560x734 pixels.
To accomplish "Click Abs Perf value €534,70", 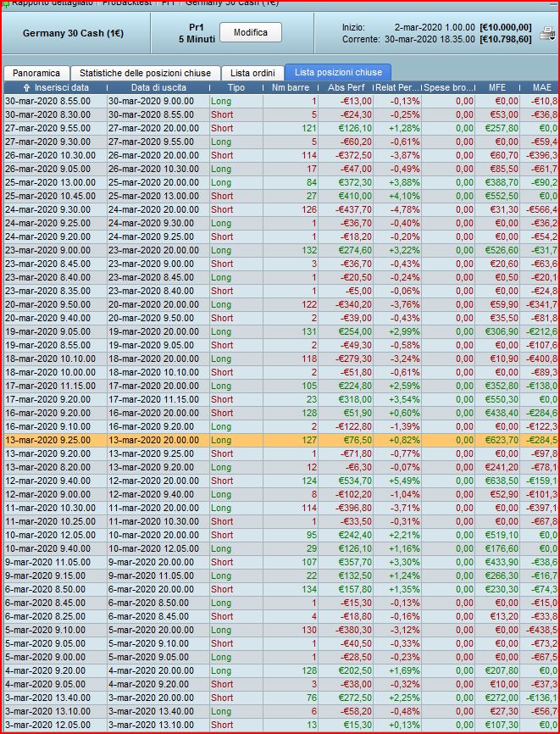I will (355, 481).
